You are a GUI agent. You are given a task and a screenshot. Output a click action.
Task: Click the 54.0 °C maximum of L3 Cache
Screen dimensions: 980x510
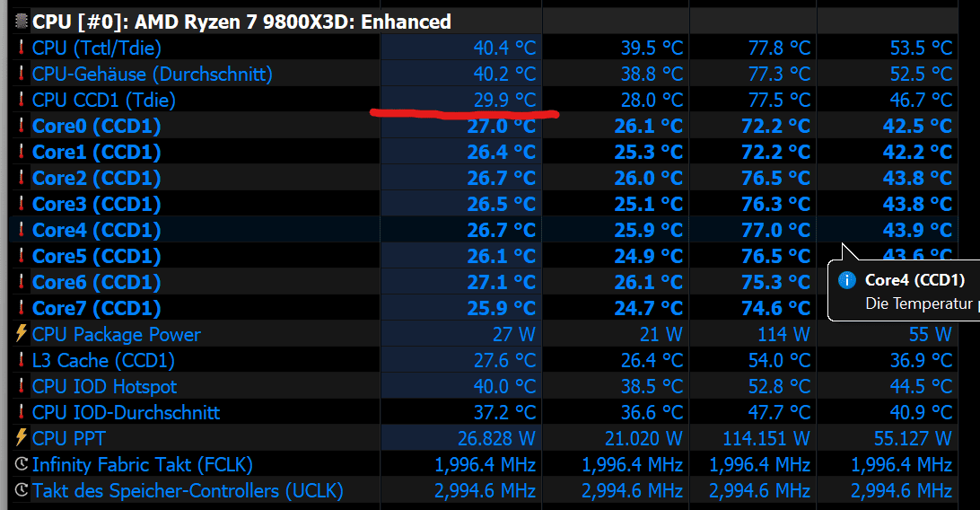[x=779, y=360]
